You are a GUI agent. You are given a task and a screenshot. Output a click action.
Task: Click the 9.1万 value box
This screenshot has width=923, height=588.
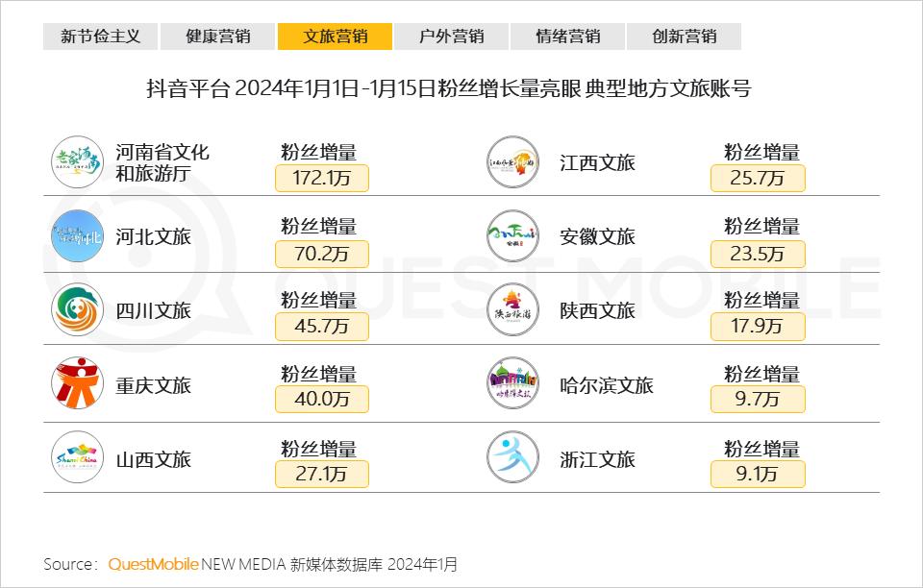(758, 474)
